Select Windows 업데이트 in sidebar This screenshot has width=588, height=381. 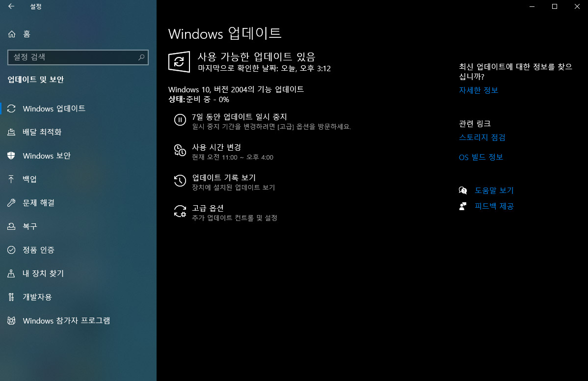tap(78, 109)
